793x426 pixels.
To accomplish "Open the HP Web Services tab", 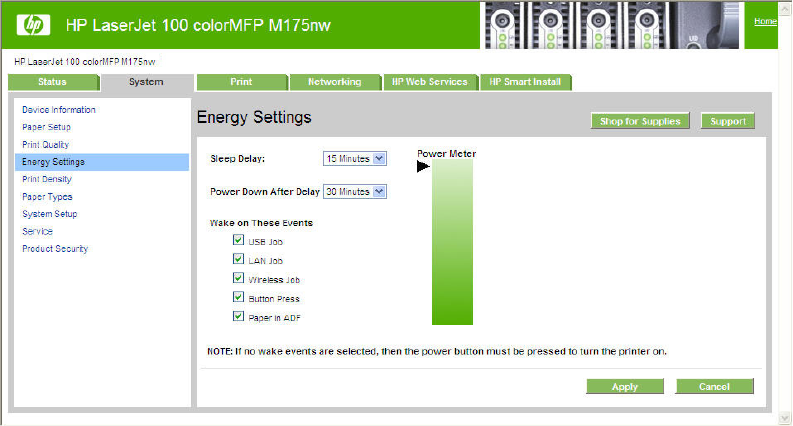I will point(430,82).
